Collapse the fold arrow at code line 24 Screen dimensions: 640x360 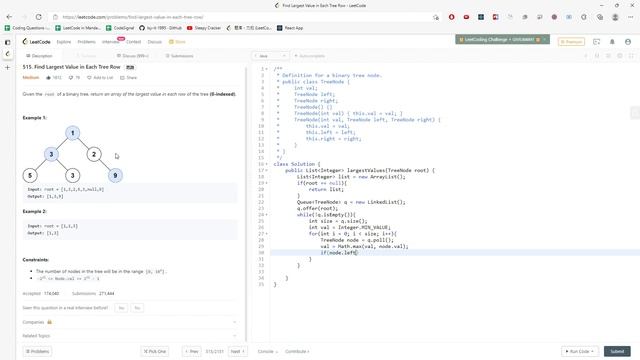(x=267, y=215)
